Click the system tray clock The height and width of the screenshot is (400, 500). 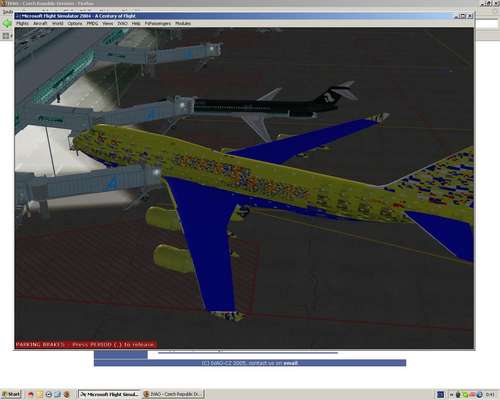[490, 395]
